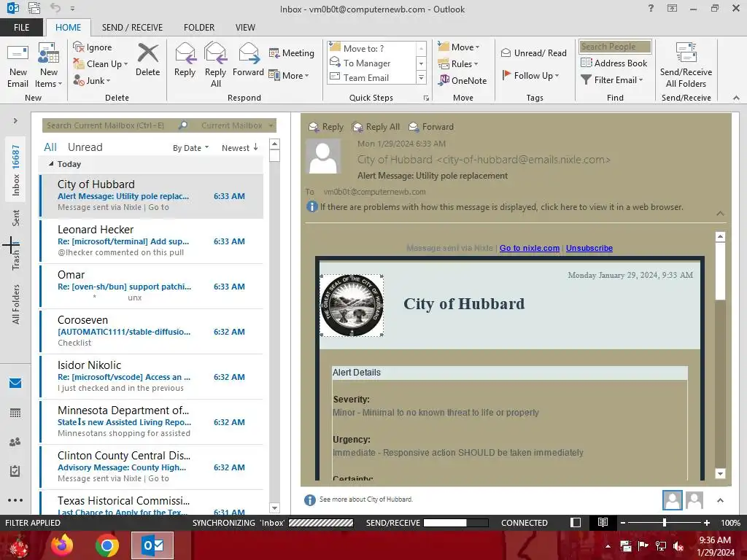Open the Calendar navigation icon
The width and height of the screenshot is (747, 560).
point(15,413)
